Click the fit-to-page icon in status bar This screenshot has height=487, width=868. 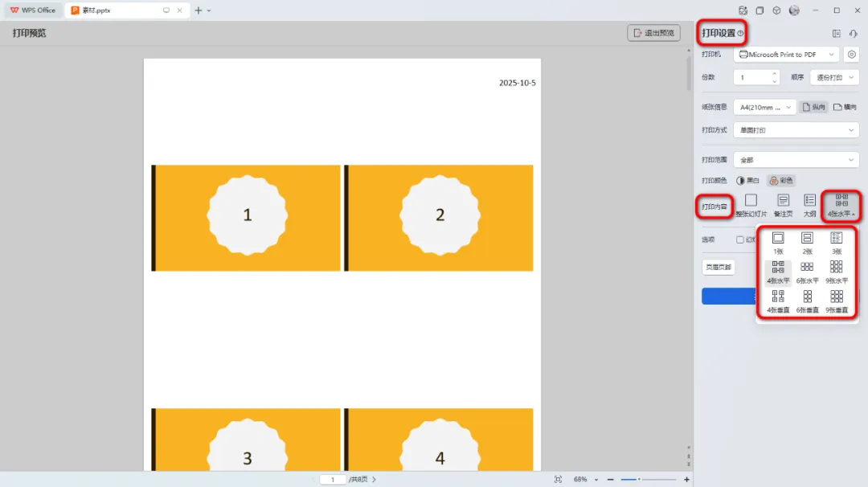click(x=558, y=479)
